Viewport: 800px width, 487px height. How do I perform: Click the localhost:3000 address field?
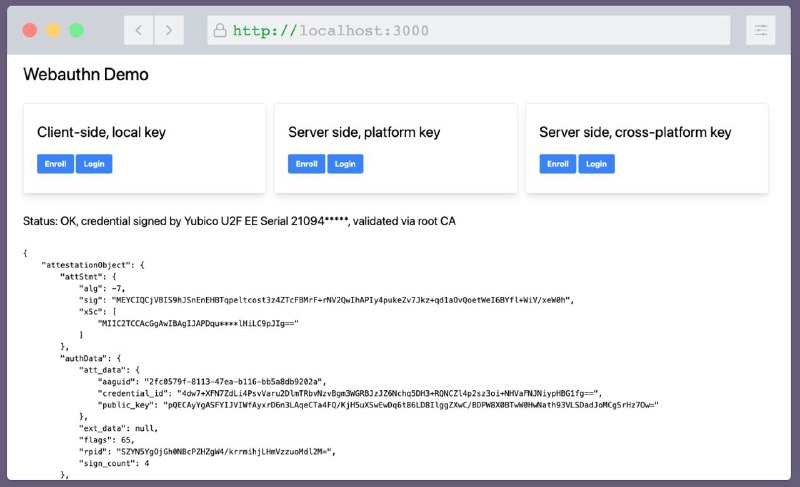click(468, 31)
